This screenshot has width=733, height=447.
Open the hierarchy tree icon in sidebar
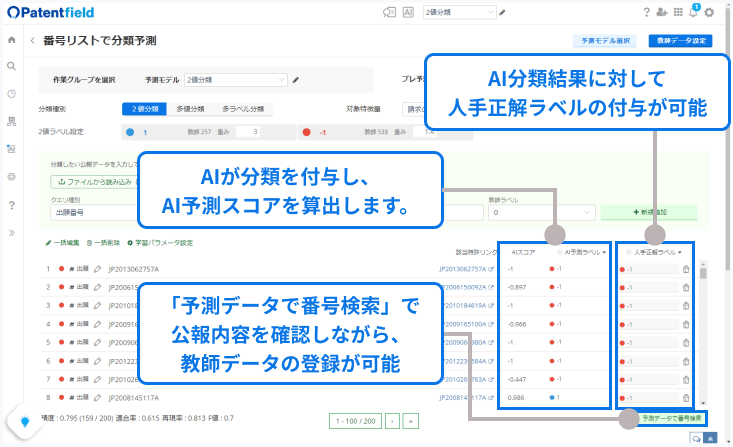coord(12,122)
